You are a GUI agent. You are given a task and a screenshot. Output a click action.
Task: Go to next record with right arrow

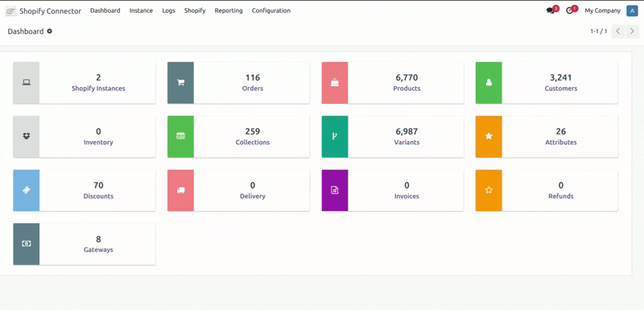click(632, 31)
